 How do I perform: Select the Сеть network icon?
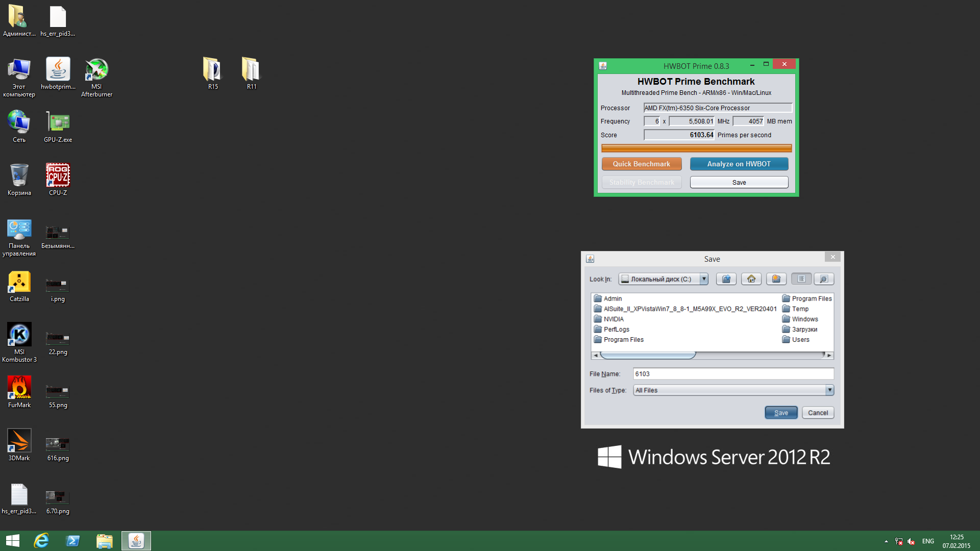[19, 127]
